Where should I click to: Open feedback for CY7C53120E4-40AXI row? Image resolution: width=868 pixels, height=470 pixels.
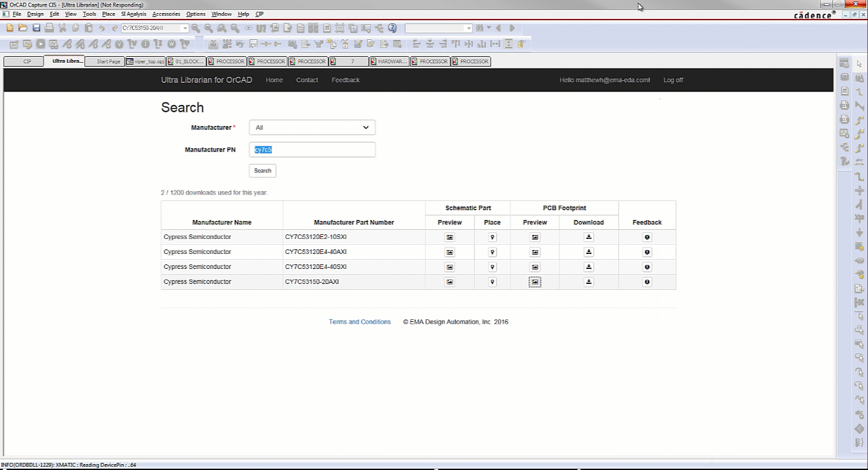647,252
